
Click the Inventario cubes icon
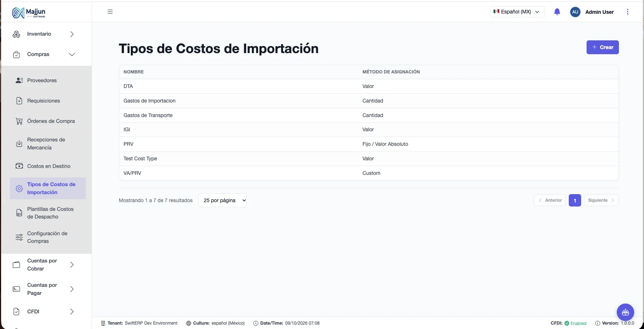coord(16,34)
